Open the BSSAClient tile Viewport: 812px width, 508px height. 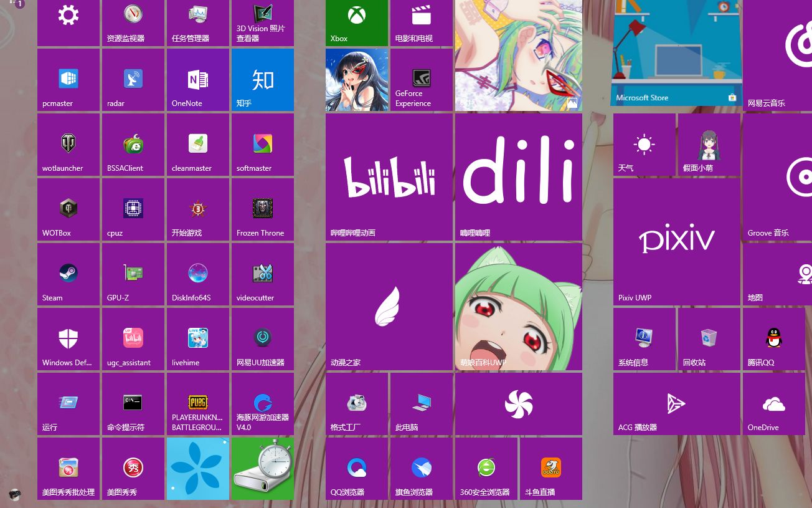(x=133, y=145)
